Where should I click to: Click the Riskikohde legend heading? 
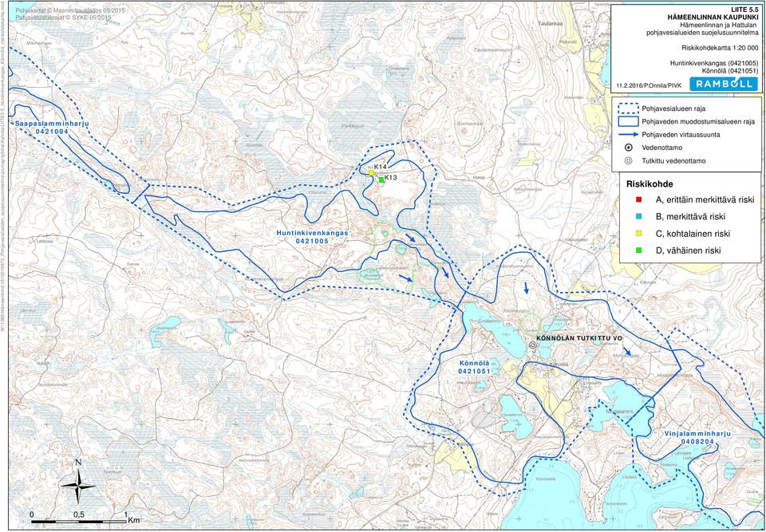(x=649, y=184)
